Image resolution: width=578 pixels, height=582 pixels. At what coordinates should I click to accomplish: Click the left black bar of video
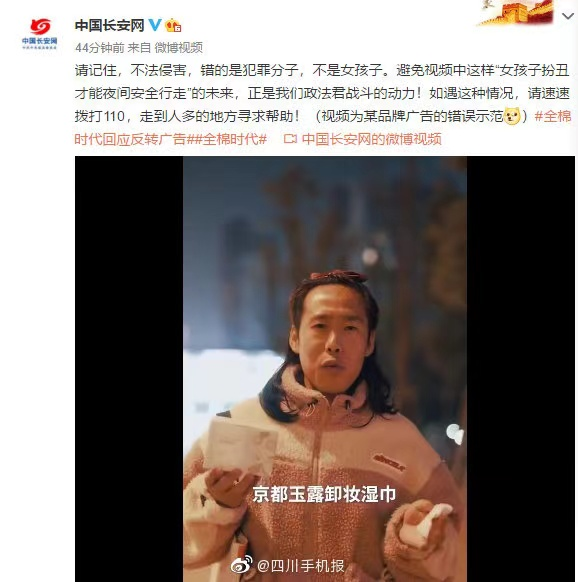pos(129,369)
